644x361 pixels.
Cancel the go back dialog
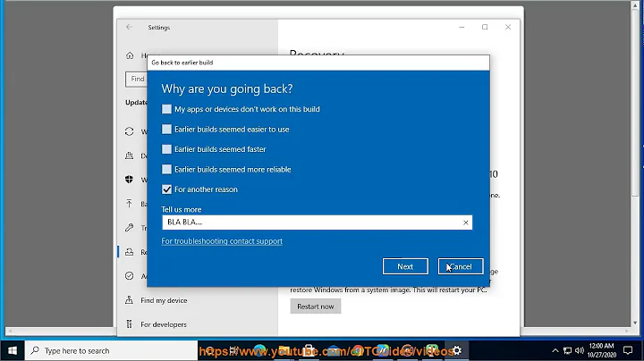pyautogui.click(x=461, y=266)
